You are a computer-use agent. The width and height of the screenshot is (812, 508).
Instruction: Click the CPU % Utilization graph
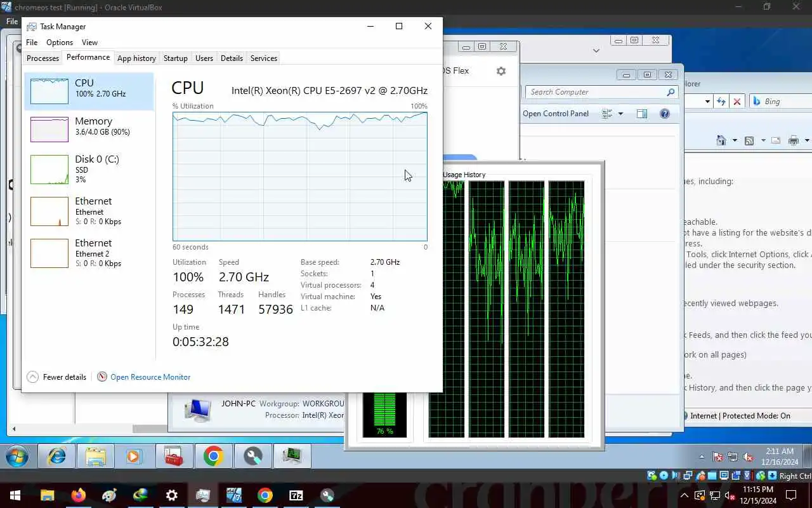tap(300, 177)
